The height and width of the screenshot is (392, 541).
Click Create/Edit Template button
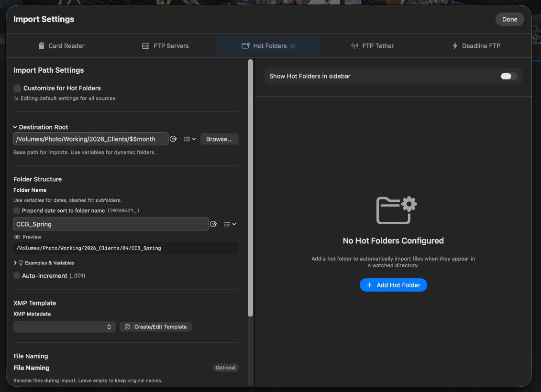tap(155, 327)
